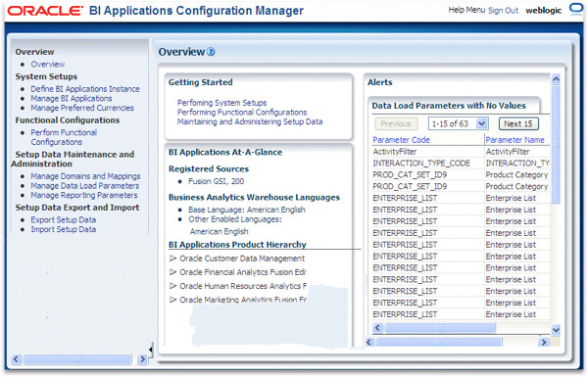Open Manage BI Applications link
The image size is (588, 377).
(72, 99)
